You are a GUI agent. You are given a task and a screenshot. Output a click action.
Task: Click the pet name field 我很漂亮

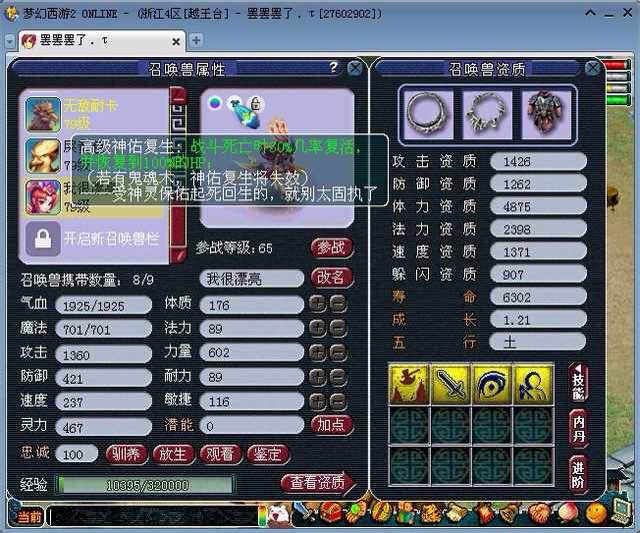pyautogui.click(x=251, y=279)
